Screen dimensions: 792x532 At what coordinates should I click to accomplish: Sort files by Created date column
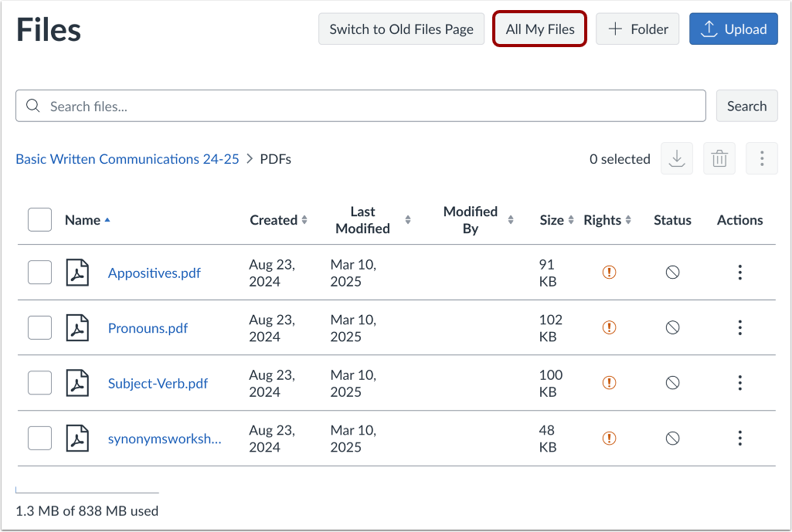pyautogui.click(x=278, y=220)
